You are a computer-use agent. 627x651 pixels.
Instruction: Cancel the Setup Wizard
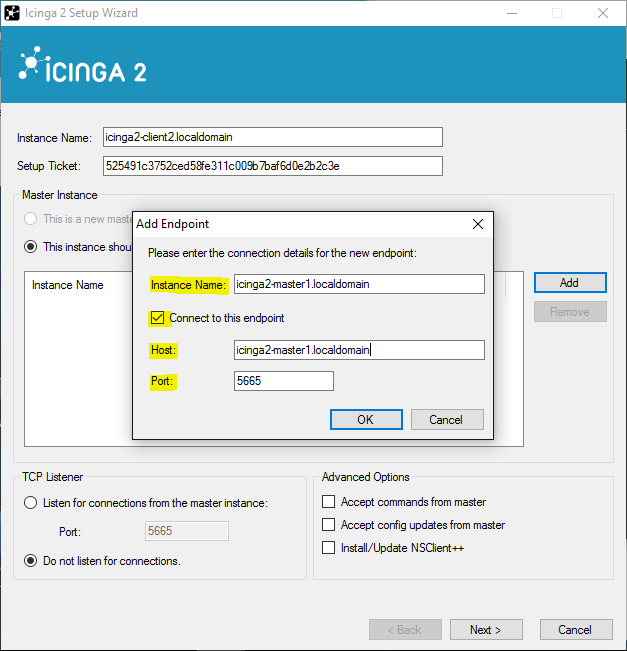point(576,630)
